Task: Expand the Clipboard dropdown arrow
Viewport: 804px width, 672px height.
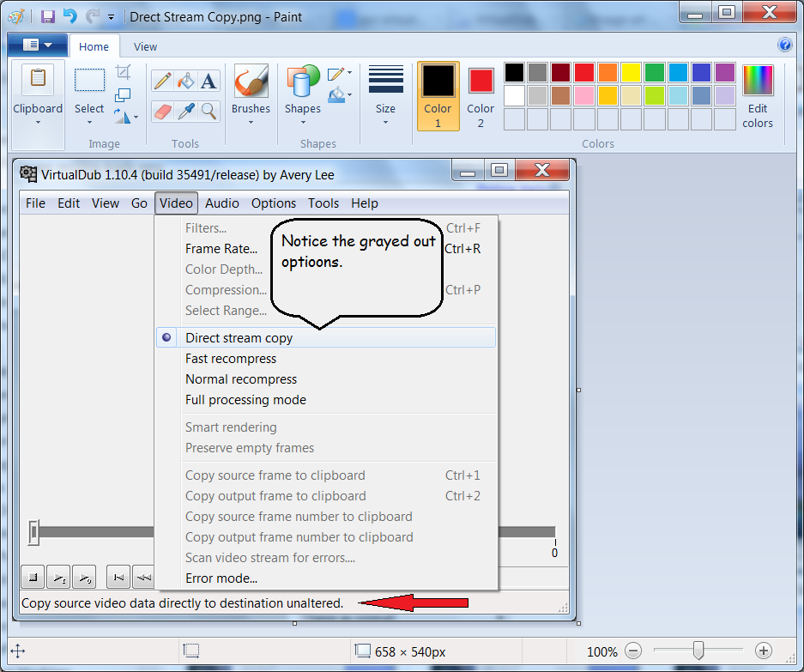Action: tap(38, 123)
